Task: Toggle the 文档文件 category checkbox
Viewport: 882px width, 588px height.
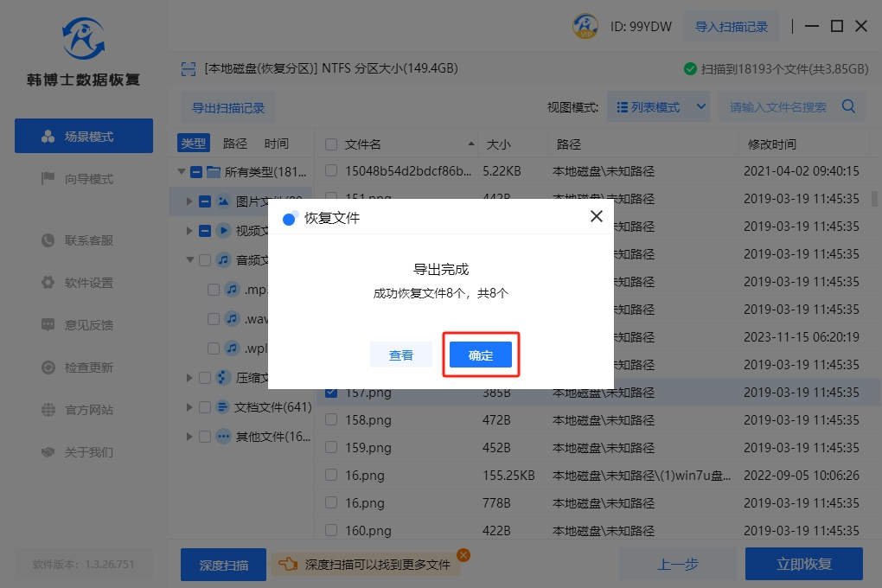Action: [x=205, y=407]
